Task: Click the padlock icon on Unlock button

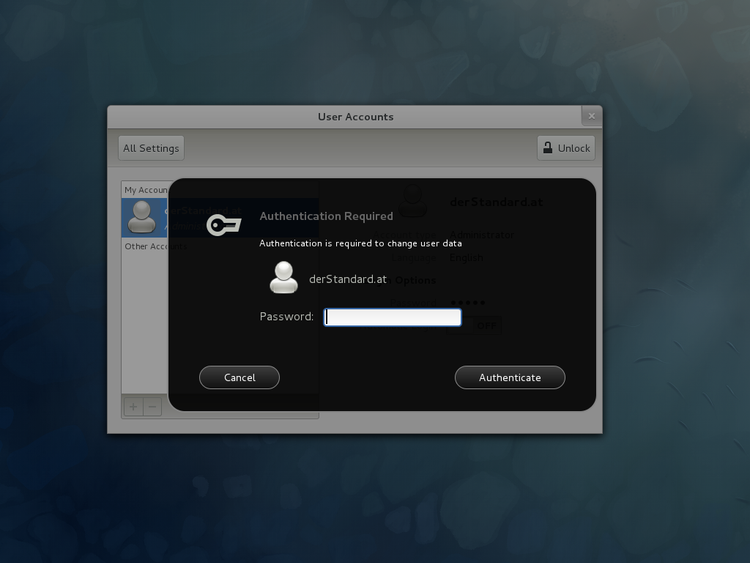Action: (547, 148)
